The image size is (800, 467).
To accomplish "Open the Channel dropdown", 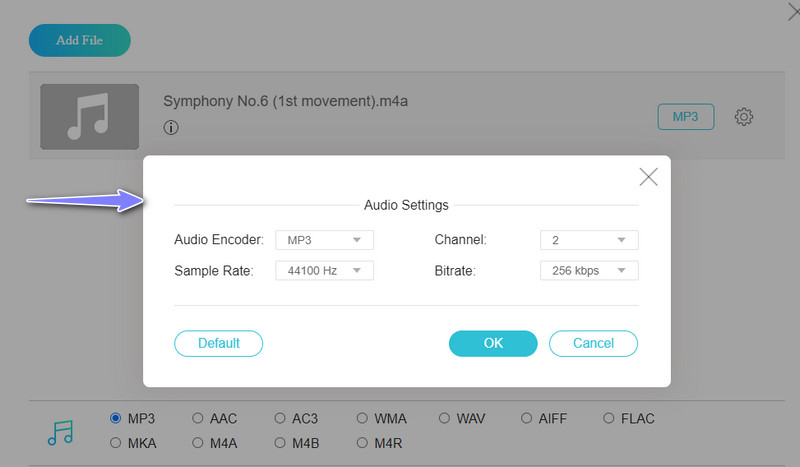I will pyautogui.click(x=588, y=240).
